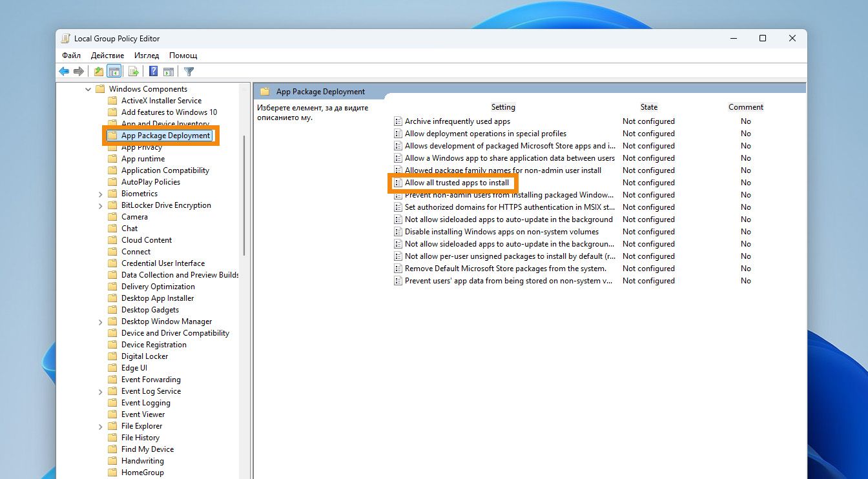Click the folder icon beside ActiveX Installer Service

(113, 101)
